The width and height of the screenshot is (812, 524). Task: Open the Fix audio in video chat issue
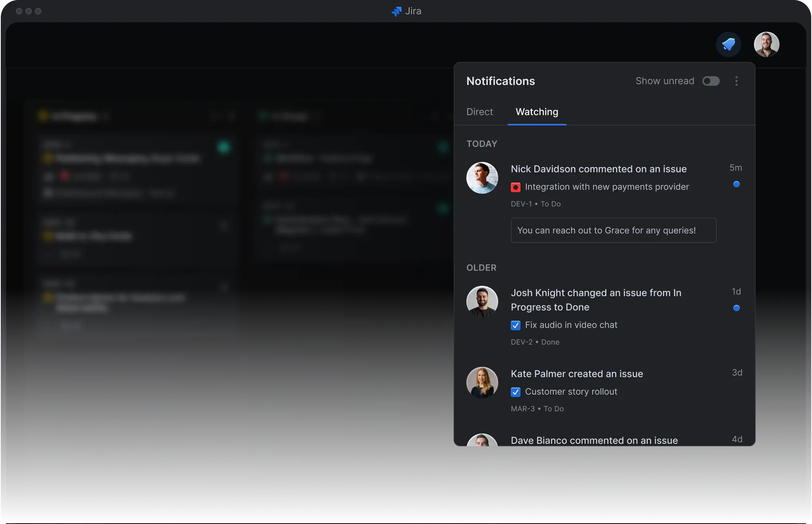pyautogui.click(x=571, y=325)
